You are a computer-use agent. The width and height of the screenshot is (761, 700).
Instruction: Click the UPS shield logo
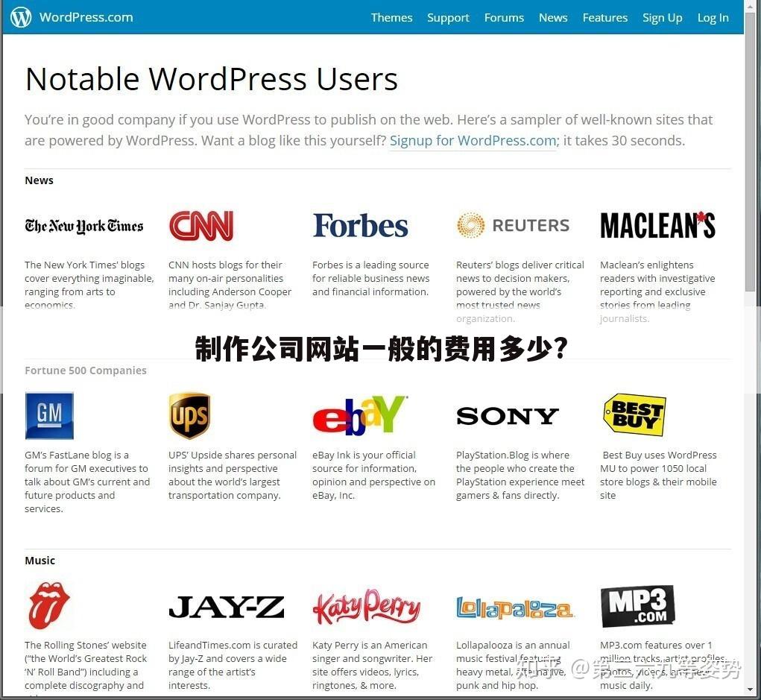(190, 414)
